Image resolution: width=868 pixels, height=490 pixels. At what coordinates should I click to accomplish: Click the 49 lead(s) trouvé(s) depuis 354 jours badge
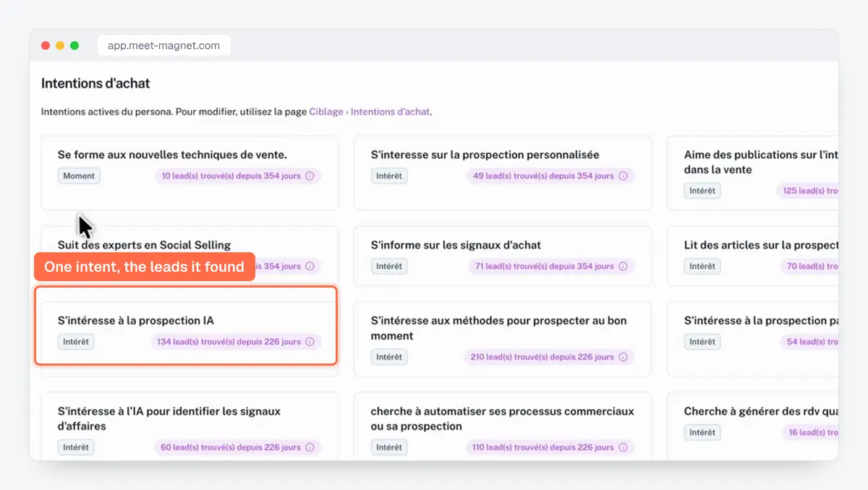point(550,176)
